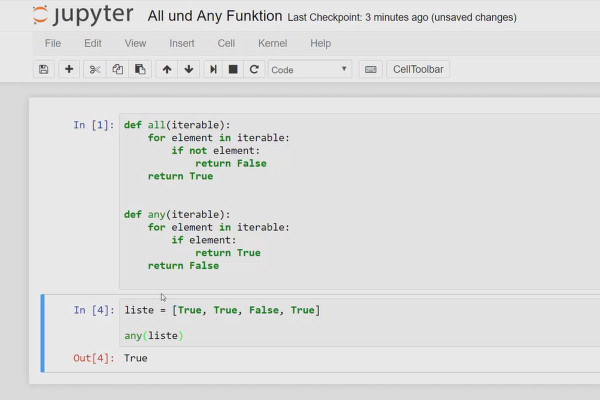Open the Insert menu
600x400 pixels.
(182, 43)
